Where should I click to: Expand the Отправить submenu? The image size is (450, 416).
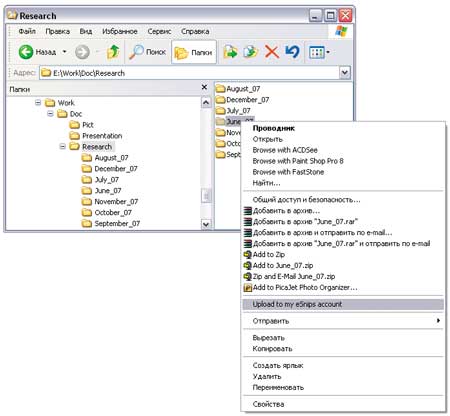coord(343,321)
